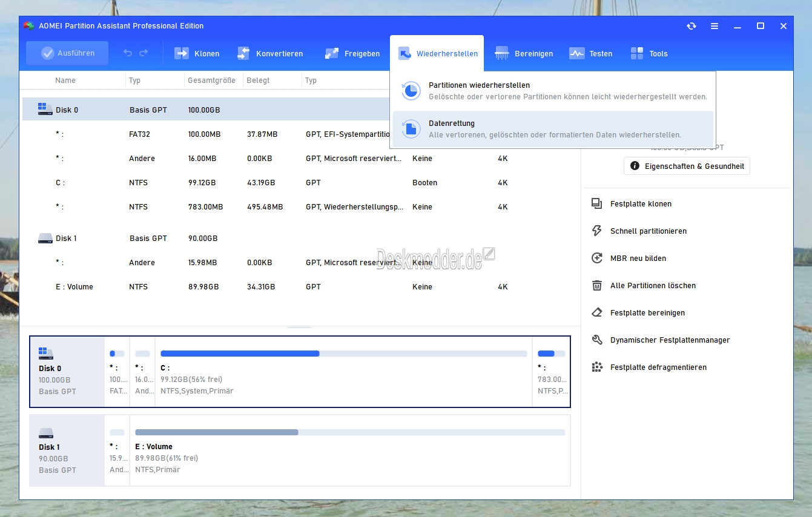Open the Freigeben toolbar menu
The image size is (812, 517).
point(352,53)
